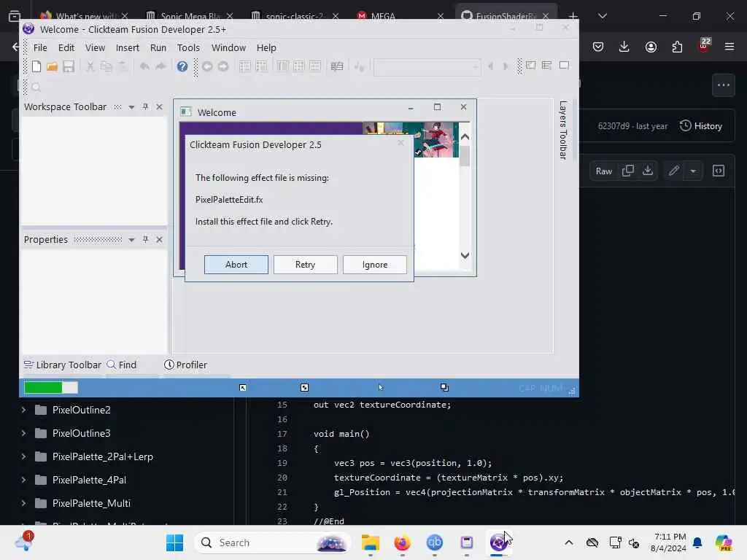
Task: Open Firefox downloads arrow icon
Action: click(624, 46)
